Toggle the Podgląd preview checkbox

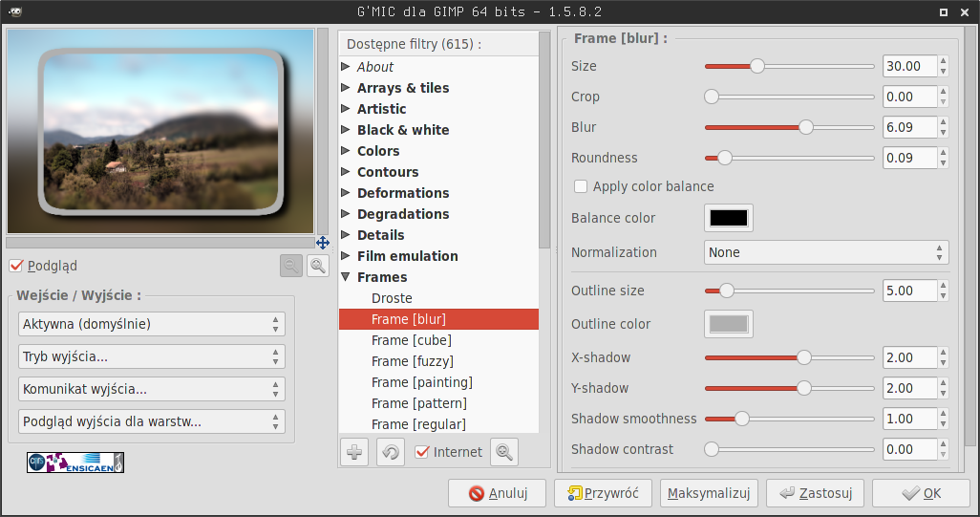16,266
